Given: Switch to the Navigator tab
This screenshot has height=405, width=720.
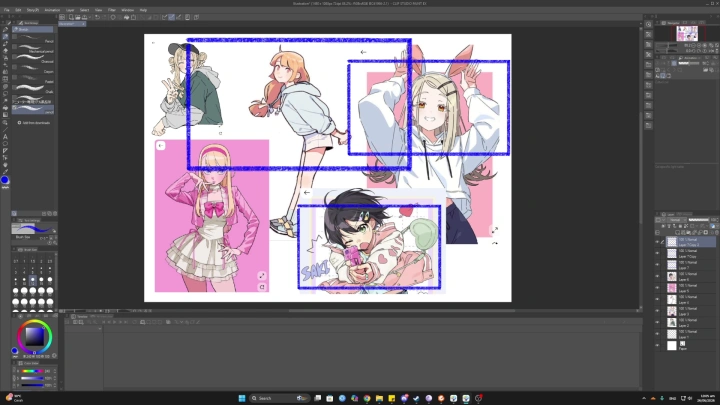Looking at the screenshot, I should [x=672, y=23].
